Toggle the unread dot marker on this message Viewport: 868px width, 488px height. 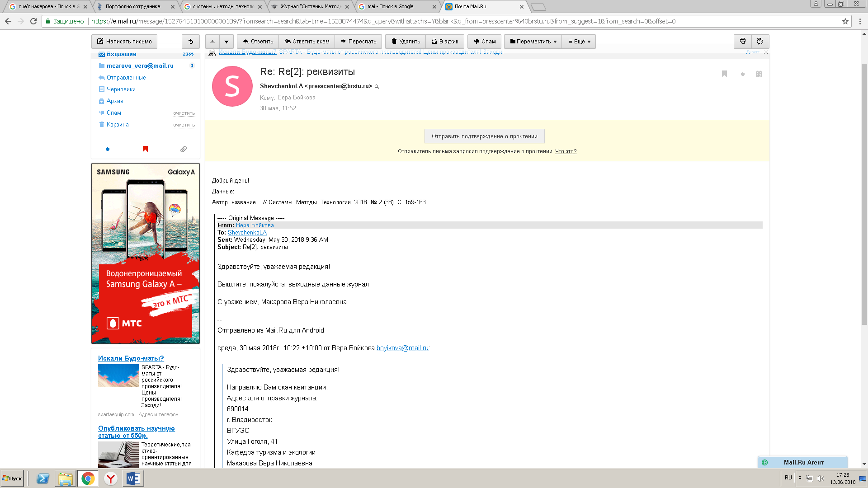(742, 74)
